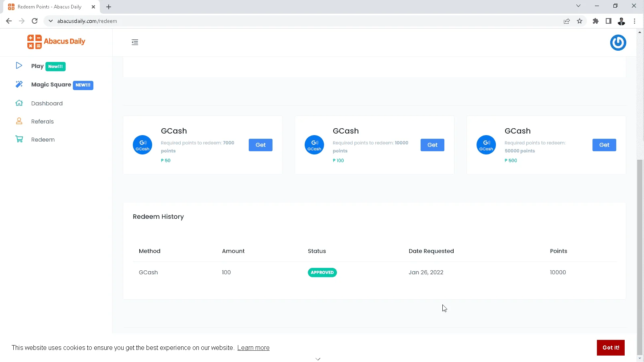Click the Abacus Daily logo
The image size is (644, 362).
(x=56, y=42)
